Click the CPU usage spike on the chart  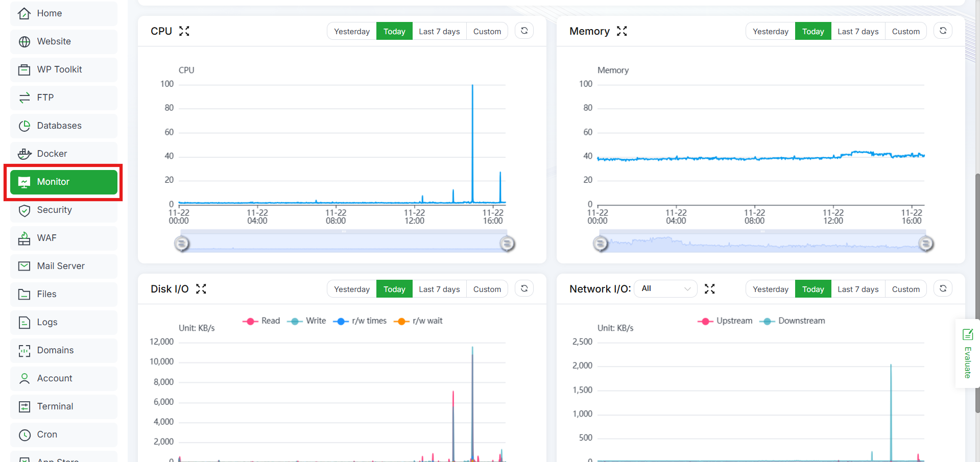[x=472, y=143]
